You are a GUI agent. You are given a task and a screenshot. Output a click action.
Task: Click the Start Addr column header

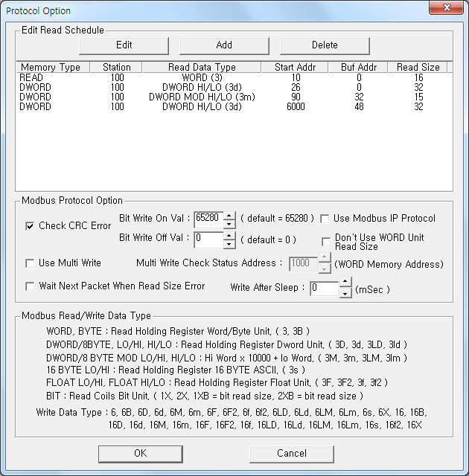pos(295,67)
